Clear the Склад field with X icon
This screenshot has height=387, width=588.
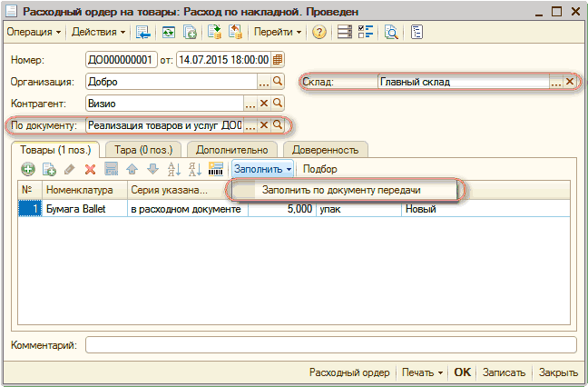coord(569,82)
